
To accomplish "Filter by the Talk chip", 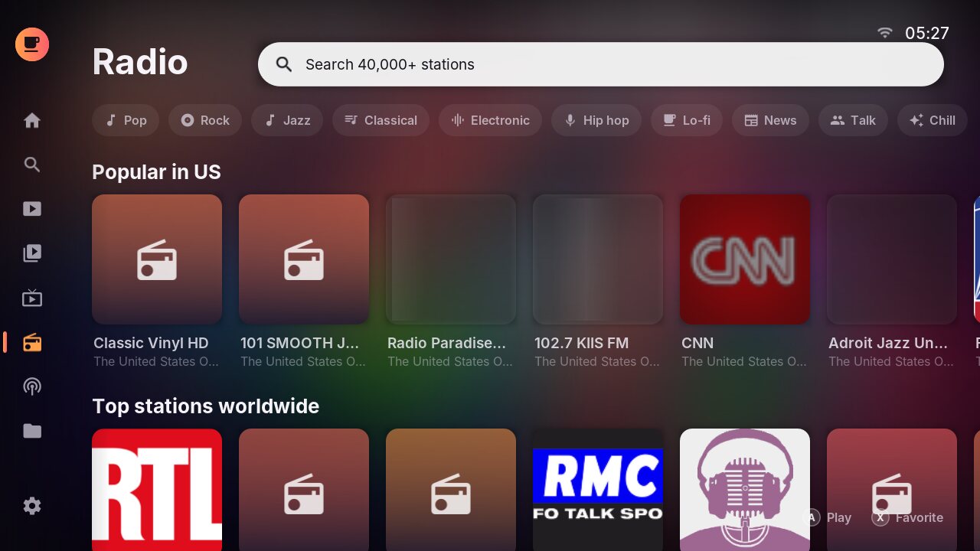I will click(x=853, y=120).
